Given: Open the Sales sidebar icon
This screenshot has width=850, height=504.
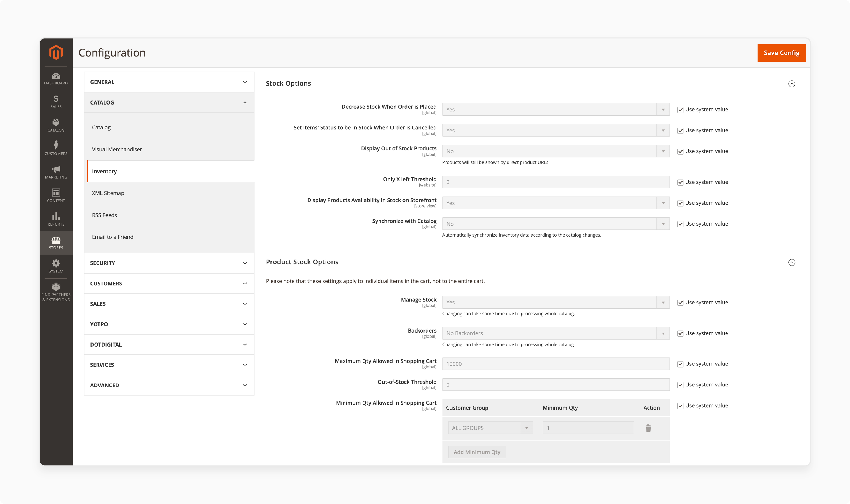Looking at the screenshot, I should [56, 102].
